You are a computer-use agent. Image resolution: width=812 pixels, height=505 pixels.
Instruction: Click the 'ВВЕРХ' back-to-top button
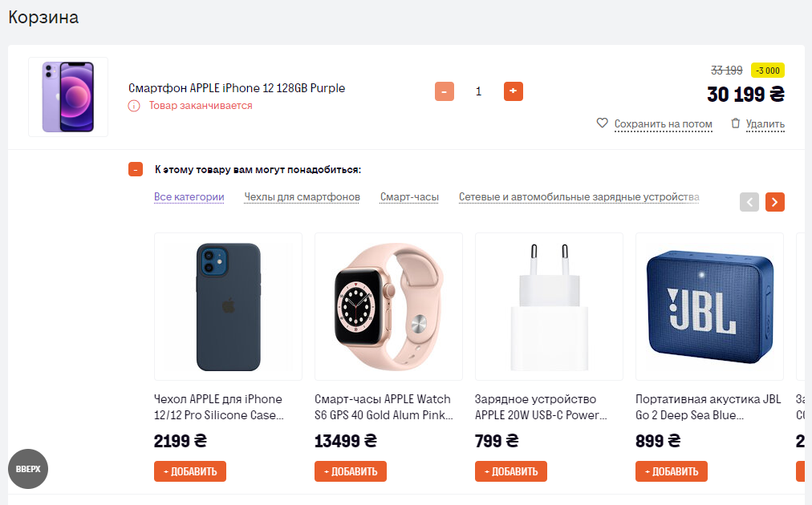pyautogui.click(x=28, y=469)
